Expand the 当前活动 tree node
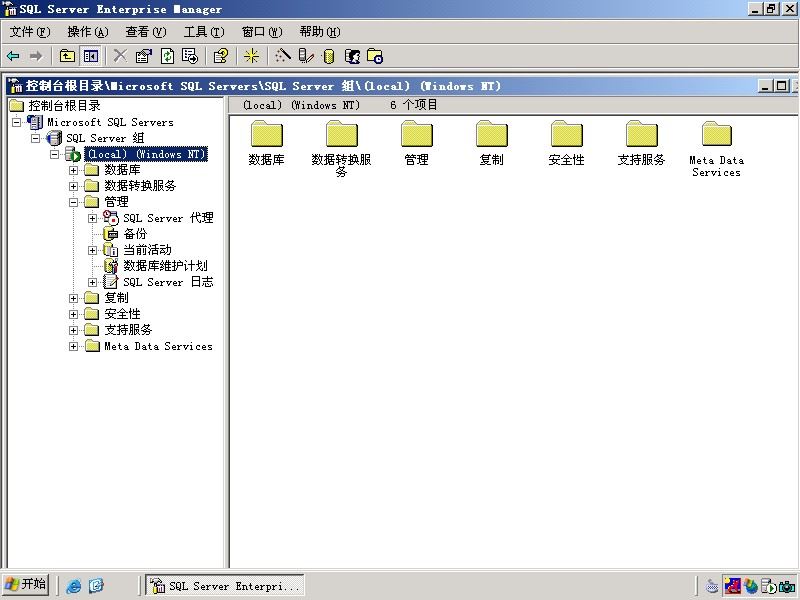The image size is (800, 600). click(92, 251)
